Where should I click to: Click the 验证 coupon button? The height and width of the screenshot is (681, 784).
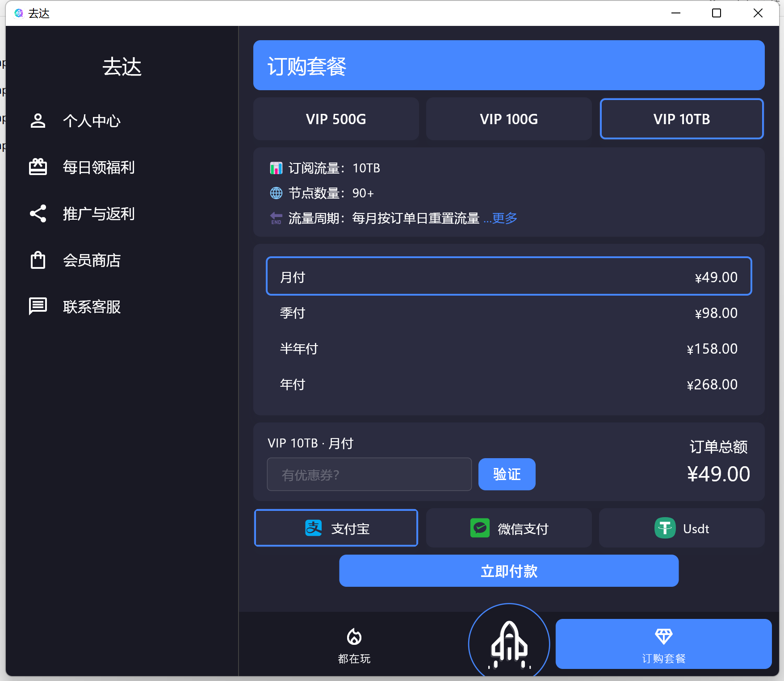click(x=507, y=474)
